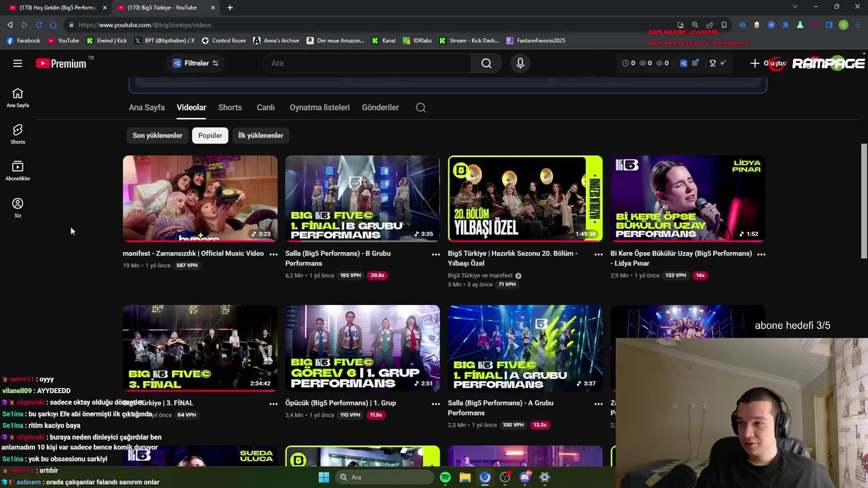Open options menu for Öpücük 1. Grup video
The height and width of the screenshot is (488, 868).
[x=435, y=403]
